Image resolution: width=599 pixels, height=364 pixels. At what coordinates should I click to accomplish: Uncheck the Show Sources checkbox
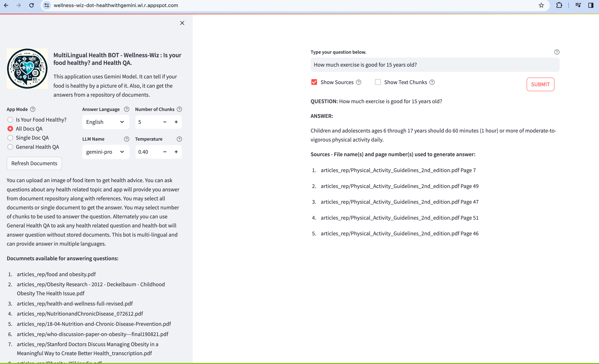tap(314, 82)
